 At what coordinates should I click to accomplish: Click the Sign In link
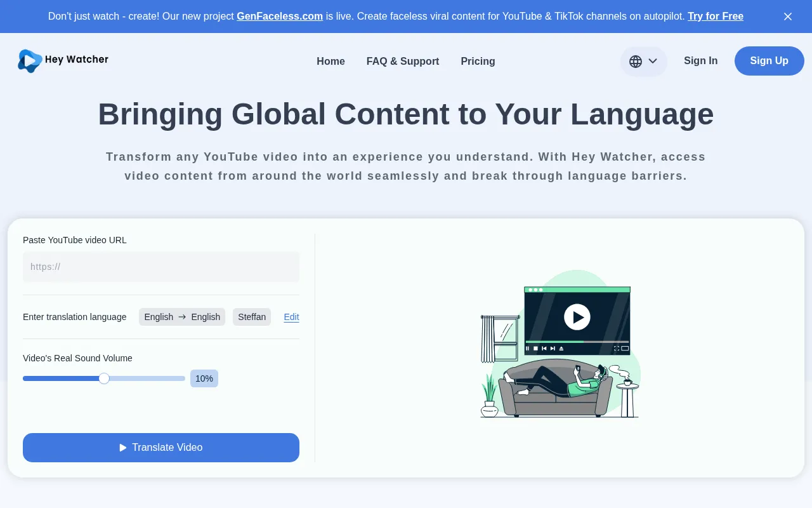point(700,61)
